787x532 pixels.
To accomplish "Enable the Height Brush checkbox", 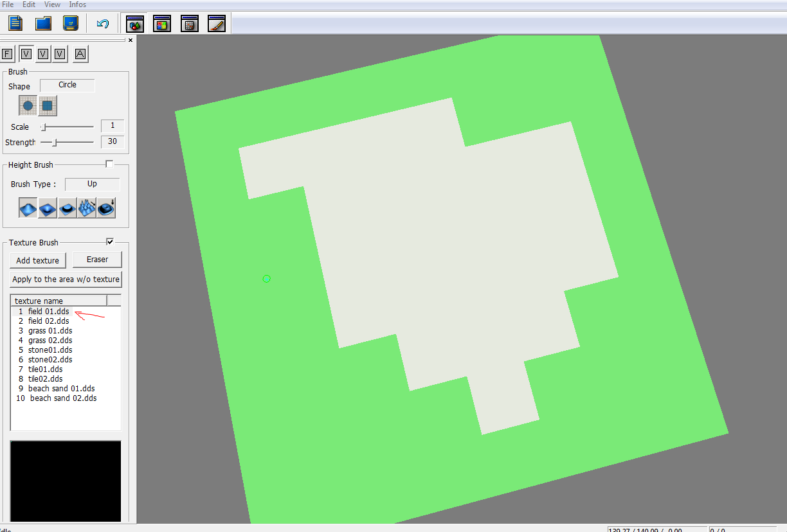I will 109,164.
